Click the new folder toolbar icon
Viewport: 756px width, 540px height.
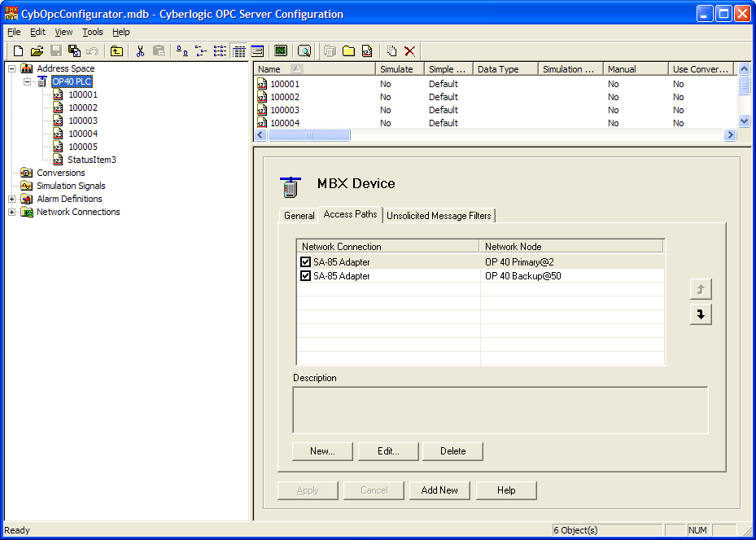click(x=348, y=51)
